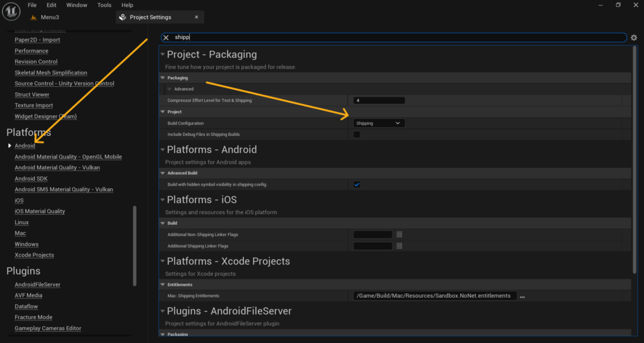Open Paper2D - Import settings
Screen dimensions: 644x343
click(x=37, y=40)
